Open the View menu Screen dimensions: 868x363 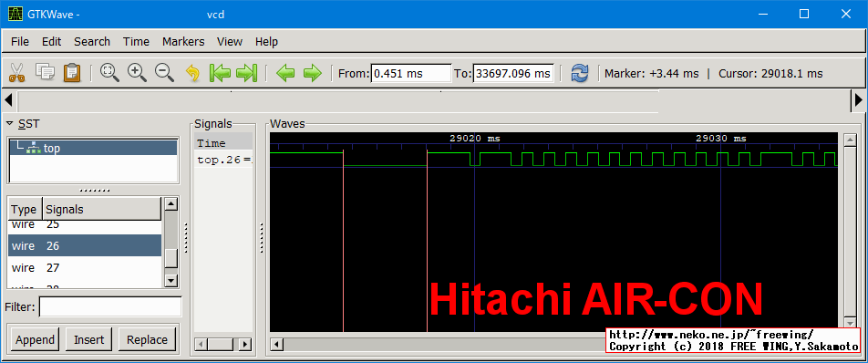230,42
